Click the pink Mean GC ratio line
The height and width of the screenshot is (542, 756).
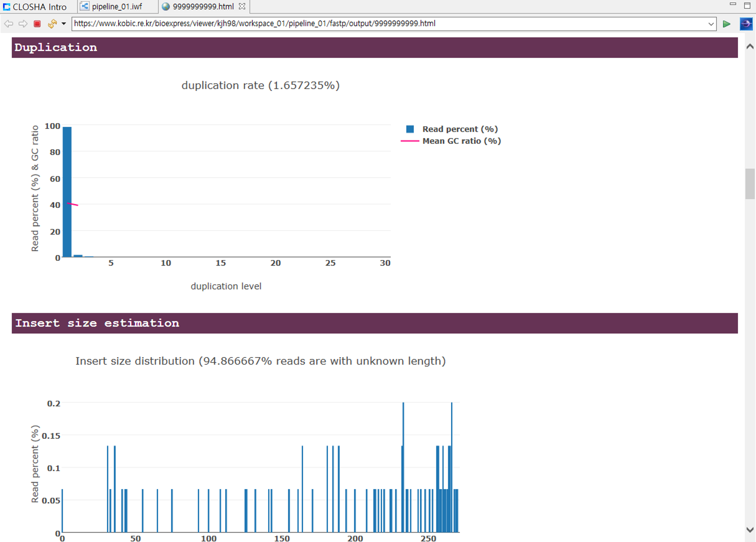pos(72,204)
